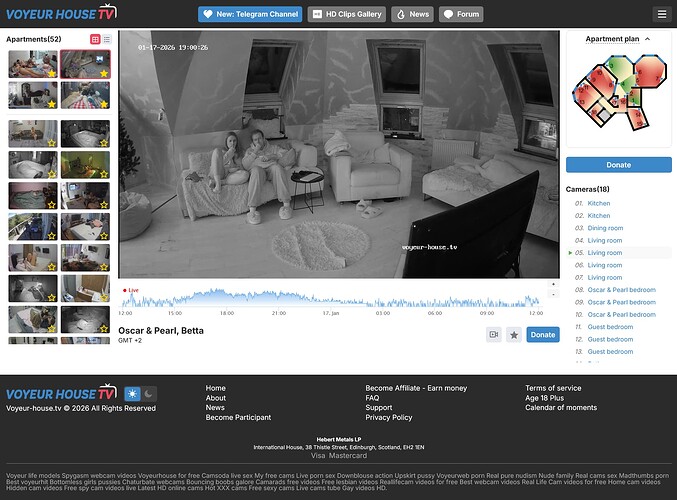
Task: Collapse the Apartment plan panel
Action: pos(647,39)
